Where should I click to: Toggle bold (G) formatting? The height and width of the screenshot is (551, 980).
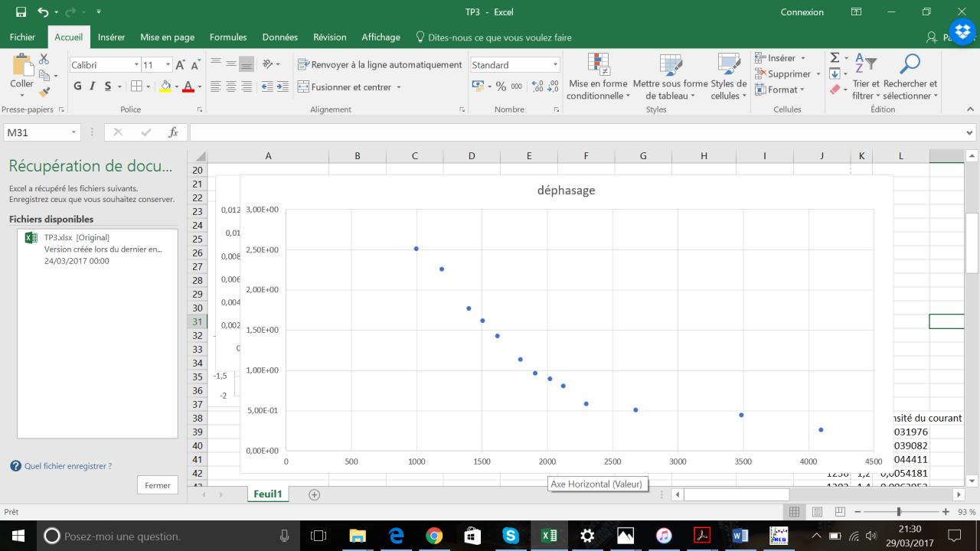[78, 87]
